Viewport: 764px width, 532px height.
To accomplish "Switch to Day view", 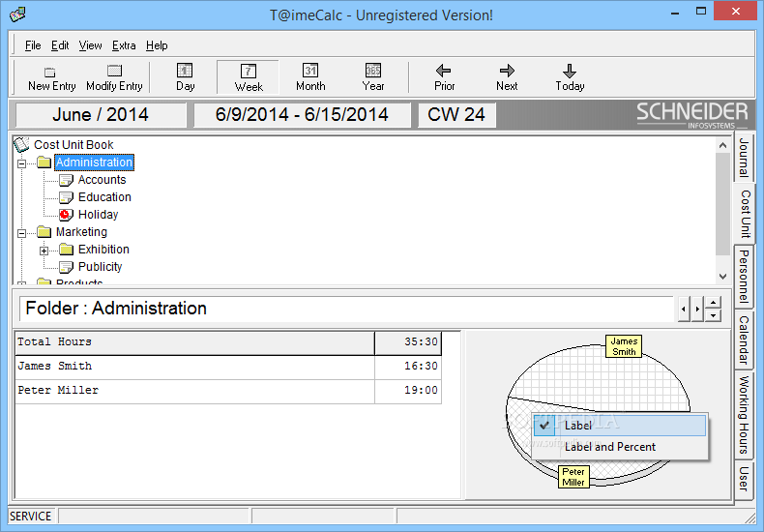I will pyautogui.click(x=185, y=77).
